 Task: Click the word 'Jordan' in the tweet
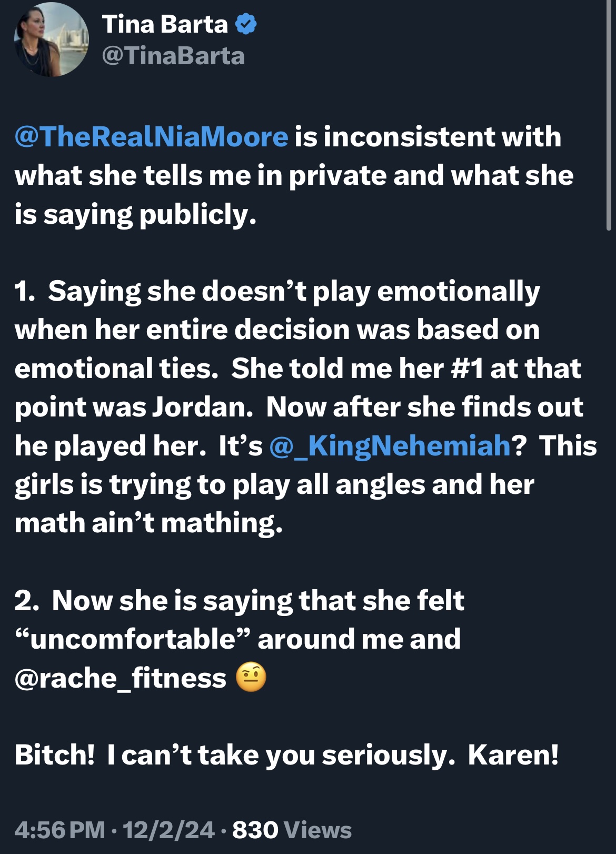[203, 407]
